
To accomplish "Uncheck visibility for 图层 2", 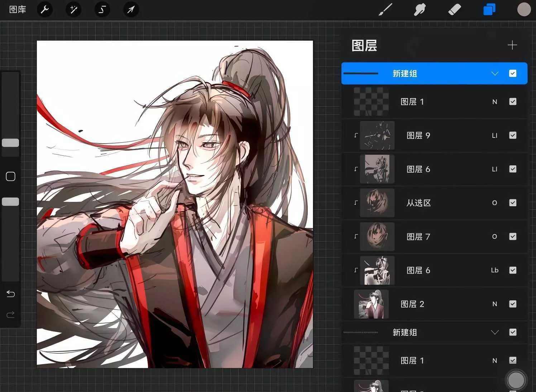I will coord(513,304).
